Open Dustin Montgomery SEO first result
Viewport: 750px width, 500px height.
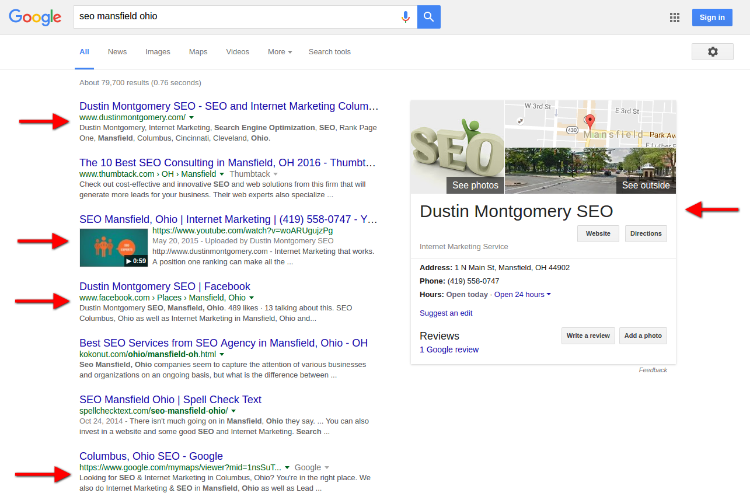click(229, 106)
